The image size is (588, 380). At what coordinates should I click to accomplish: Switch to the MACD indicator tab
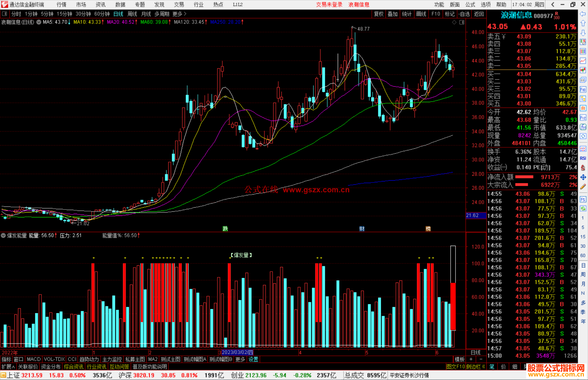pyautogui.click(x=33, y=359)
